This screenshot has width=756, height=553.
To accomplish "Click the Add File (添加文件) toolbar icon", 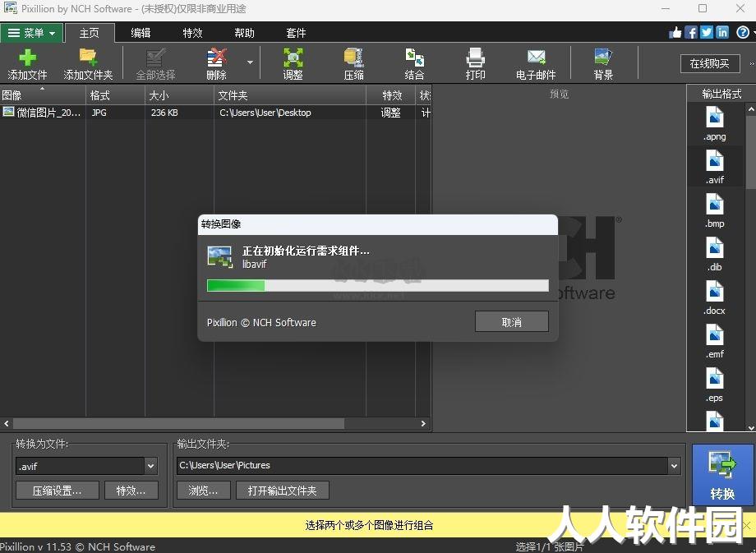I will point(27,64).
